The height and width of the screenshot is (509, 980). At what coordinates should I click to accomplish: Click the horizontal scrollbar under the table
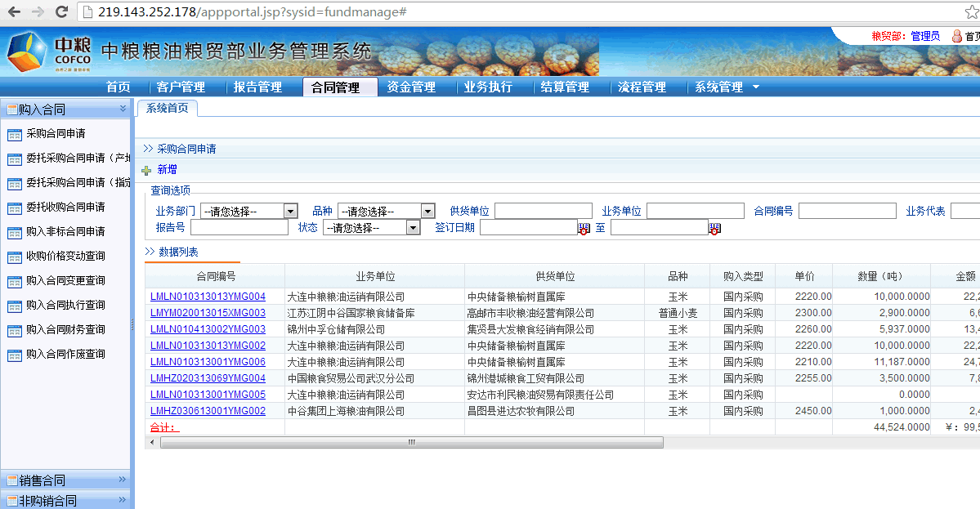412,442
